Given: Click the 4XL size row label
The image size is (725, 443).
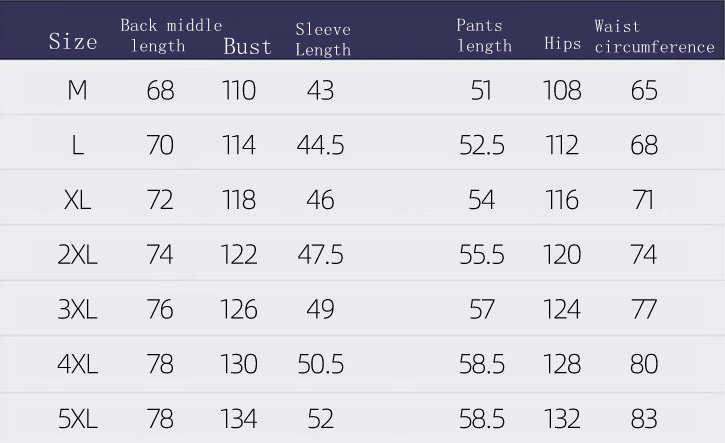Looking at the screenshot, I should (77, 364).
